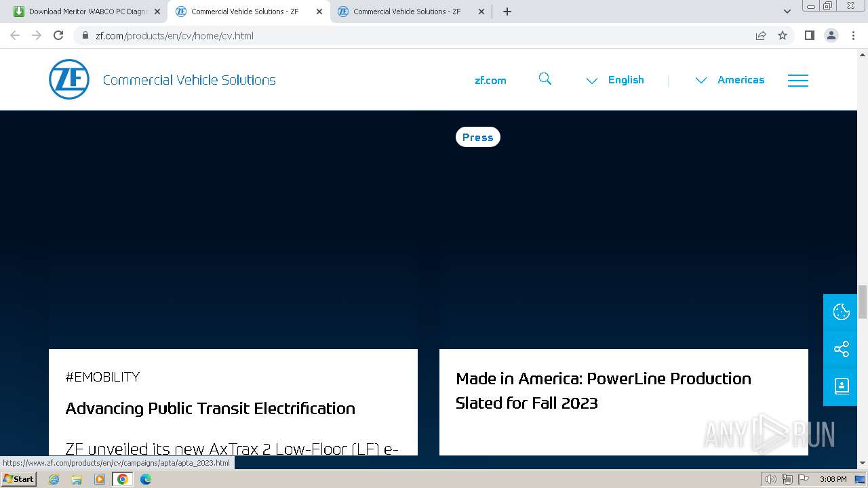
Task: Open cookie settings from the side panel
Action: tap(841, 312)
